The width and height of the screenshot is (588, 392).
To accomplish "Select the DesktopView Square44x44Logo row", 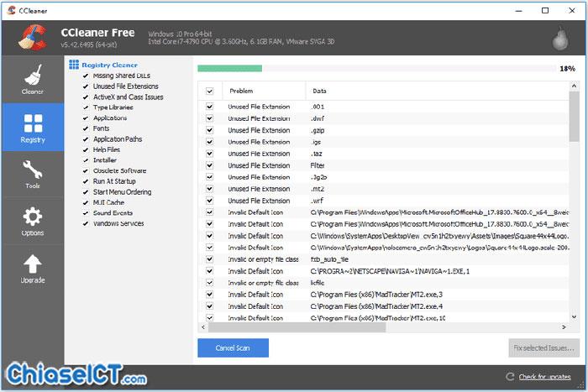I will point(383,236).
